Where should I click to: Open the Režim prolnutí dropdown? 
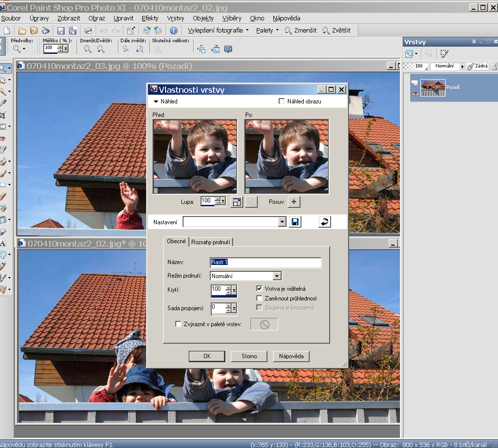277,276
